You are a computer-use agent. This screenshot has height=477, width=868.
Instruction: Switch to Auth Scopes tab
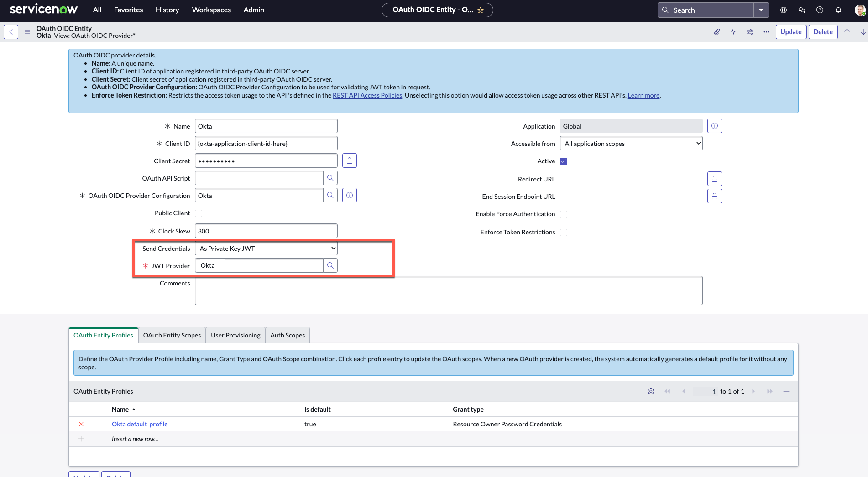[x=288, y=335]
